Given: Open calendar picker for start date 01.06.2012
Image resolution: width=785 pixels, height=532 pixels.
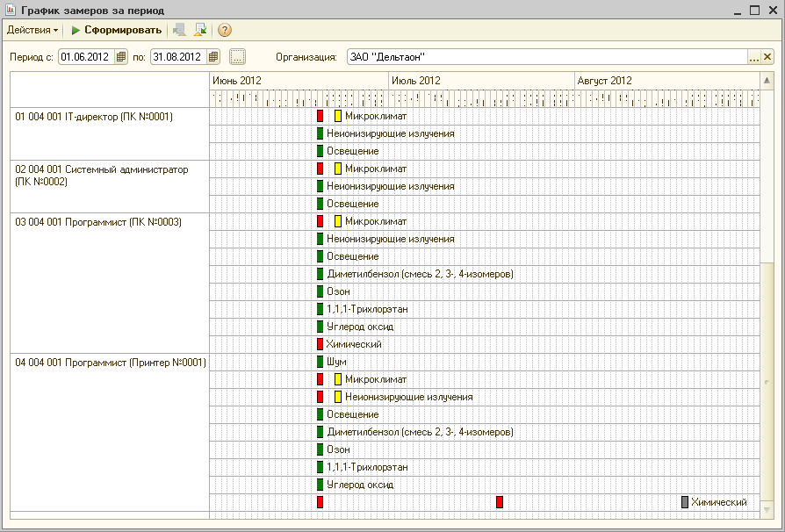Looking at the screenshot, I should 120,57.
